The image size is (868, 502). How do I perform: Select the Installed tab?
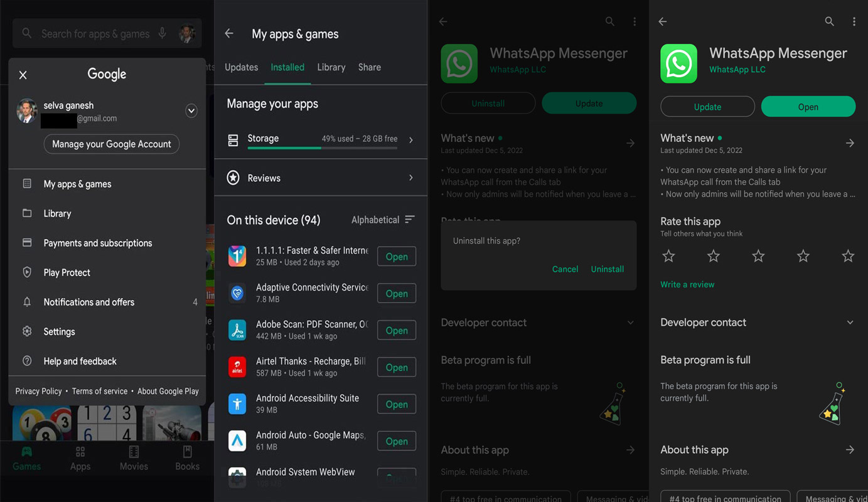287,67
